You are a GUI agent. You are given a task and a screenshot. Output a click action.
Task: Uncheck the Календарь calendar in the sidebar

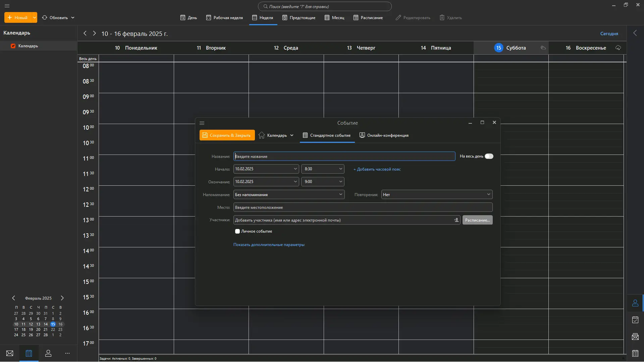coord(13,46)
